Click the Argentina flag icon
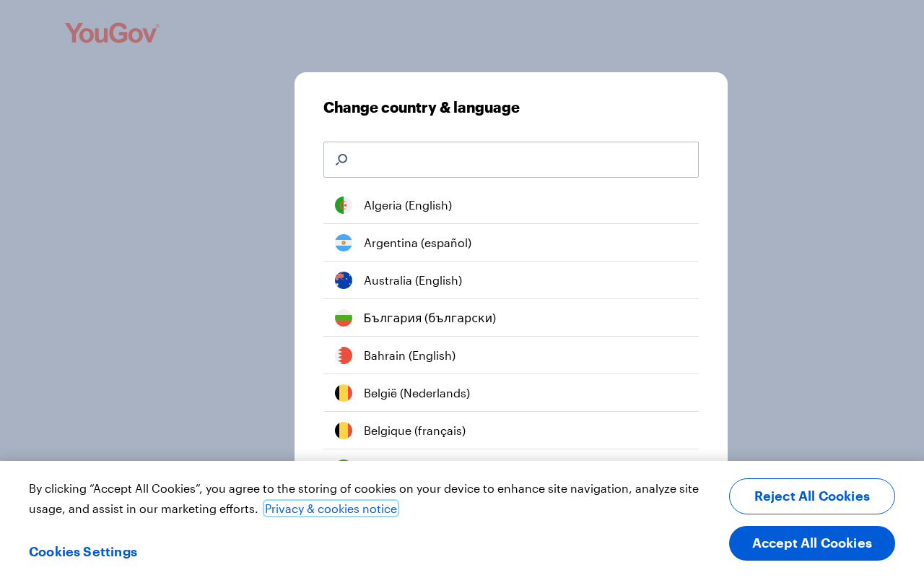 [344, 243]
